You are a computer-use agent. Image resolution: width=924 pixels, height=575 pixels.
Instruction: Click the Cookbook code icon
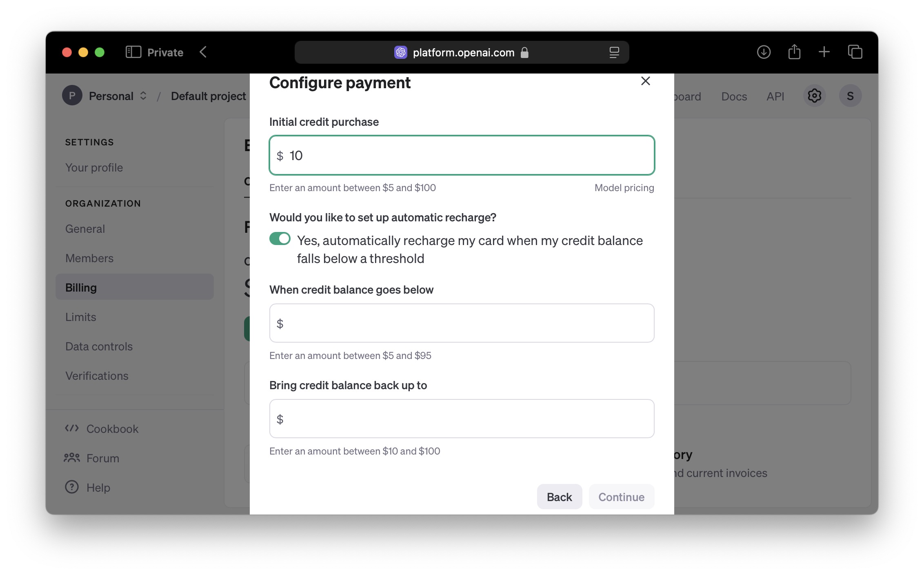72,428
